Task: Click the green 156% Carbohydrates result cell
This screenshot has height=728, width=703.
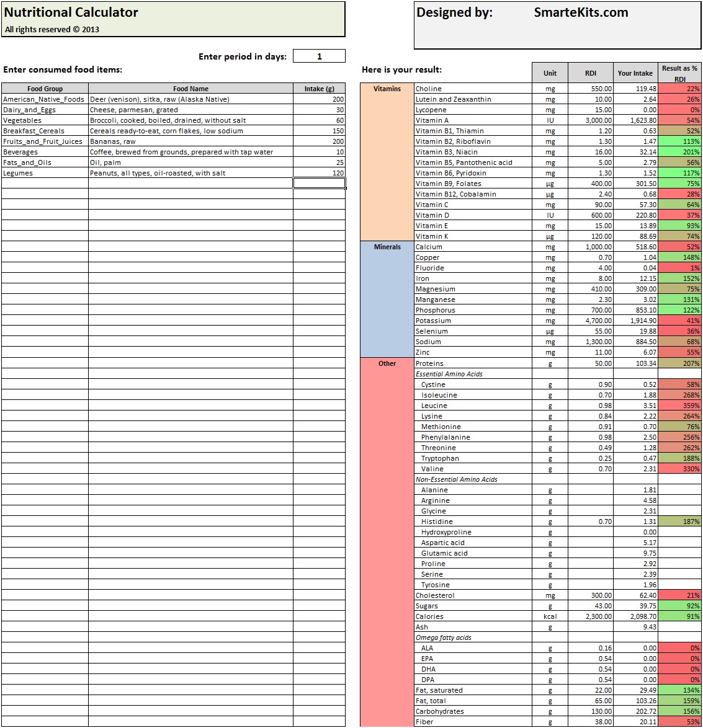Action: coord(679,711)
